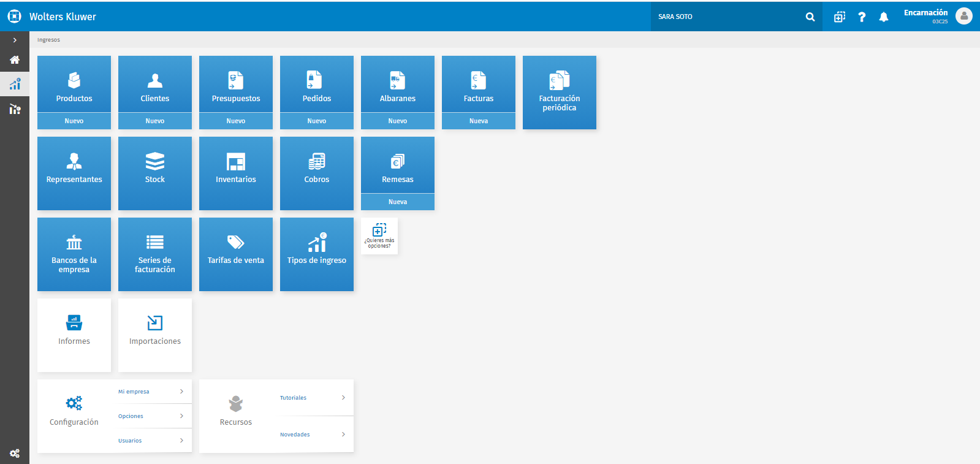Open the Clientes module
Viewport: 980px width, 464px height.
point(154,85)
